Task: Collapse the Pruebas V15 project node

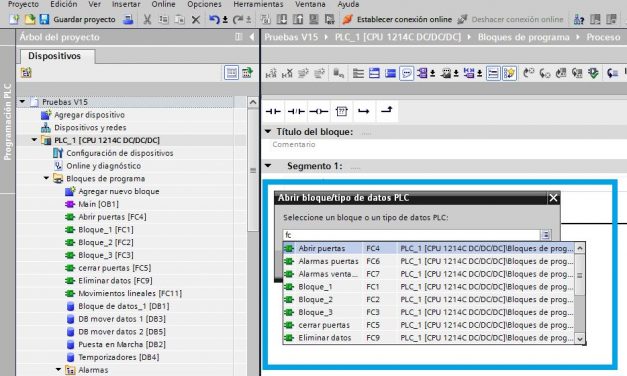Action: pyautogui.click(x=22, y=102)
